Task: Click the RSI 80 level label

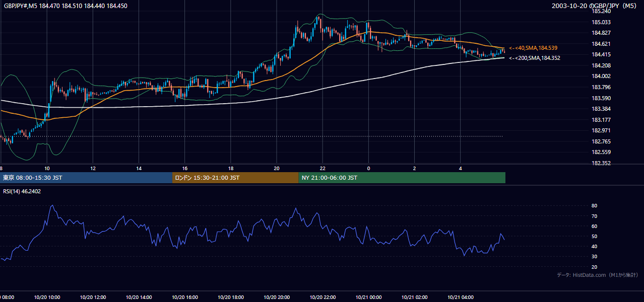Action: (x=595, y=206)
